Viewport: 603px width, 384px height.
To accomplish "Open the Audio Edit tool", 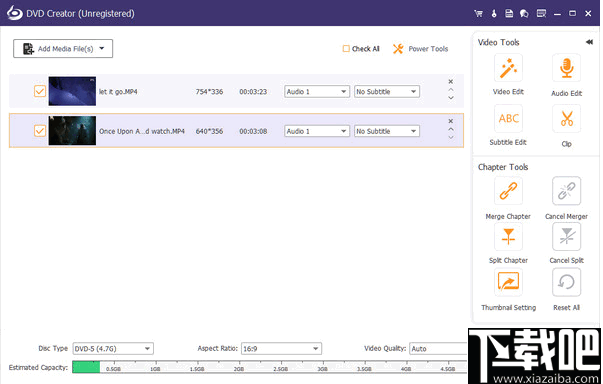I will pos(566,68).
